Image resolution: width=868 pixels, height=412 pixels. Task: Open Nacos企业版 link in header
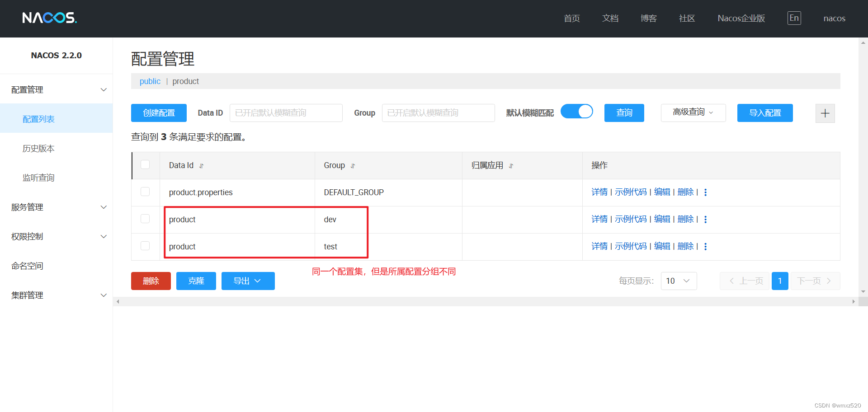pyautogui.click(x=741, y=19)
